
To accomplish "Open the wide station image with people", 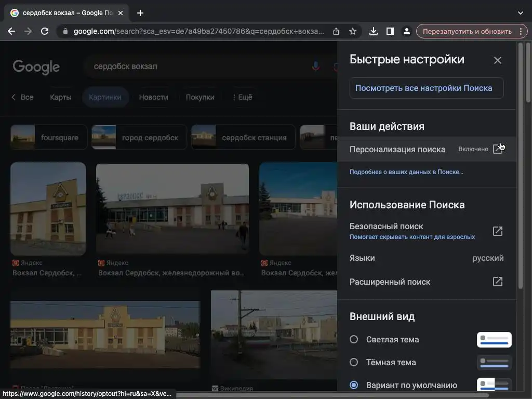I will click(x=172, y=209).
